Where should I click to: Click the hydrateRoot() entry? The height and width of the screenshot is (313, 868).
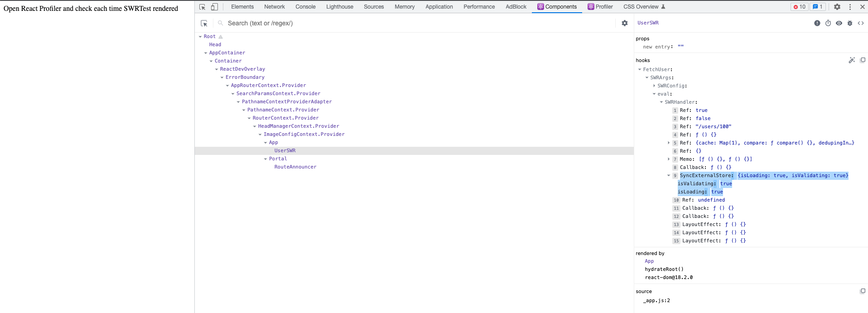point(664,269)
